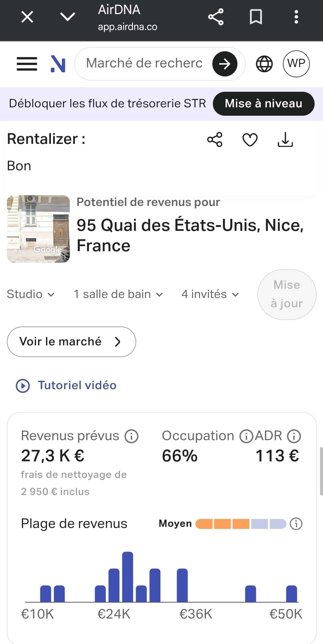The image size is (323, 644).
Task: Open the Studio bedroom dropdown
Action: (31, 294)
